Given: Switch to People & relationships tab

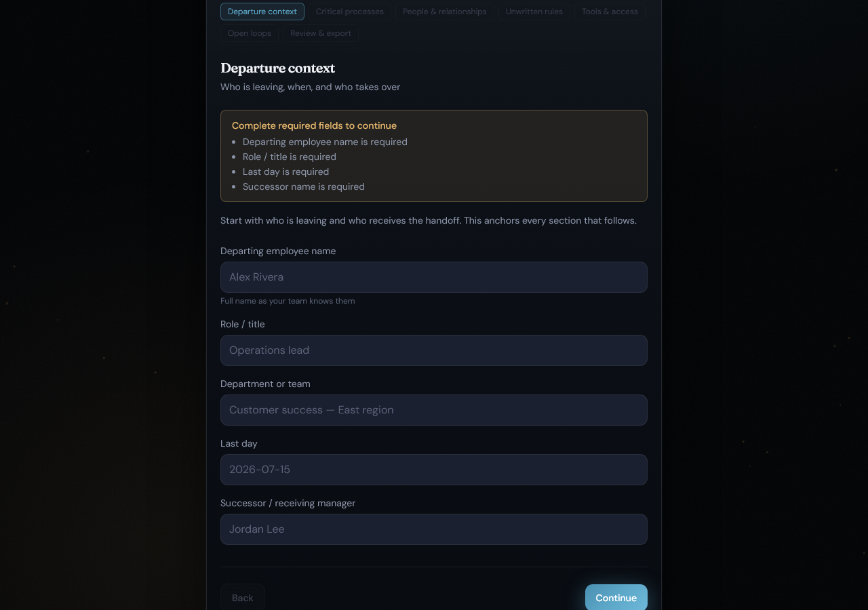Looking at the screenshot, I should (x=445, y=12).
